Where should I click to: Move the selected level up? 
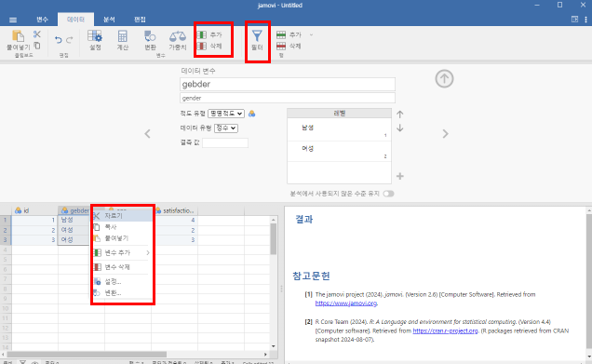400,114
